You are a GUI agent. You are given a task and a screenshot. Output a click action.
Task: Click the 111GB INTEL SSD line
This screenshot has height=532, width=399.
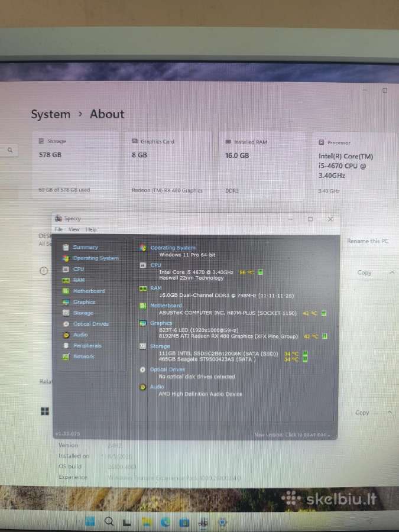pos(219,353)
